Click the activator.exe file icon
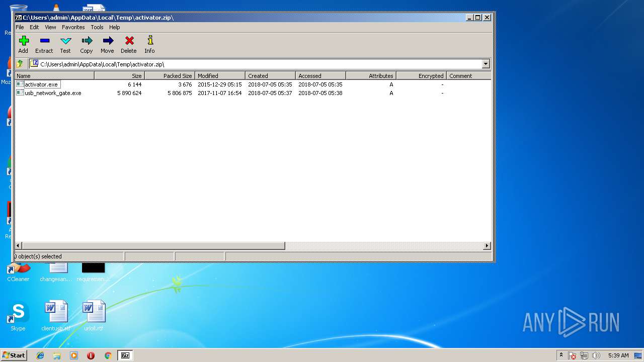The height and width of the screenshot is (362, 644). (20, 84)
